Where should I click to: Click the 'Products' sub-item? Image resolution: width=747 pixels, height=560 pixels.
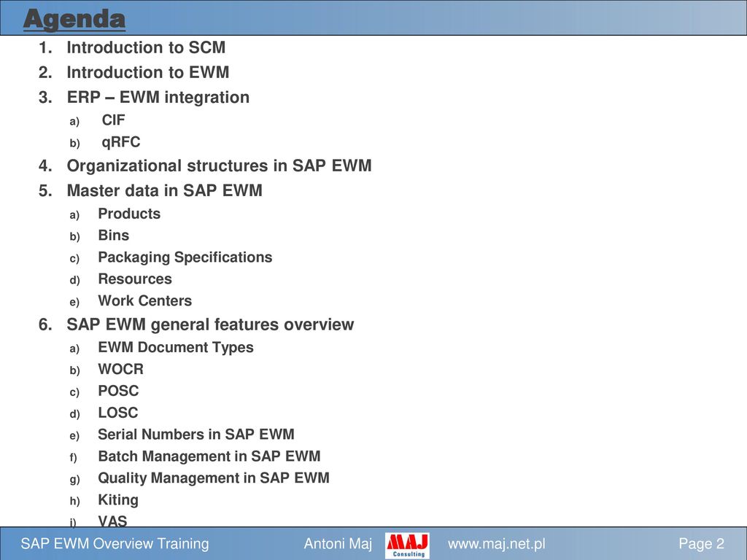click(x=129, y=214)
